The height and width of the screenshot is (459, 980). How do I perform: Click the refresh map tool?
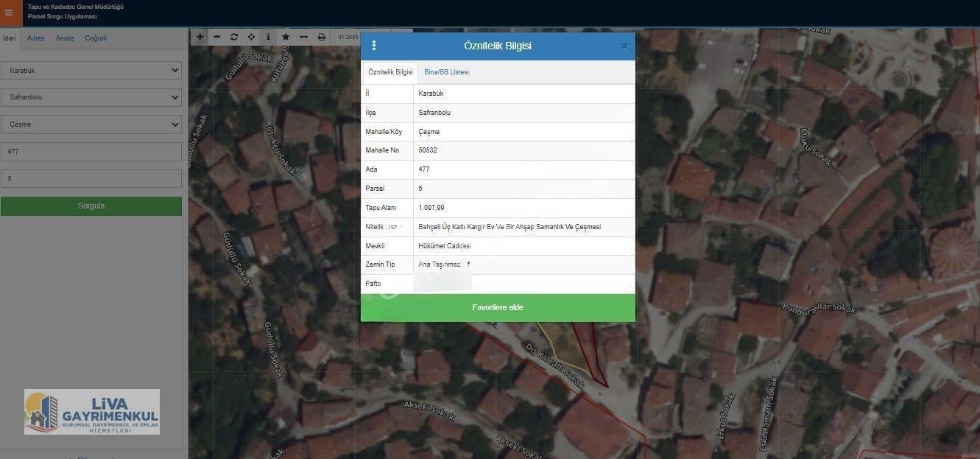point(234,37)
